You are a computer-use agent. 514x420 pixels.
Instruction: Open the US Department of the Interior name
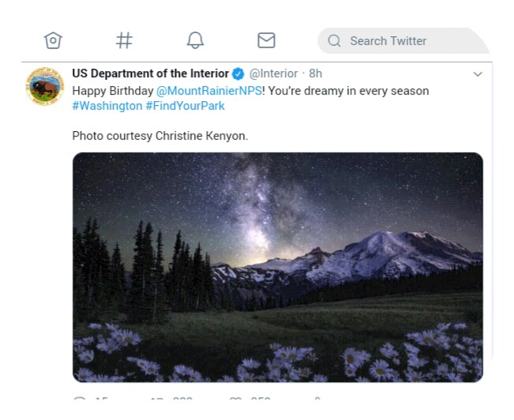click(x=150, y=74)
